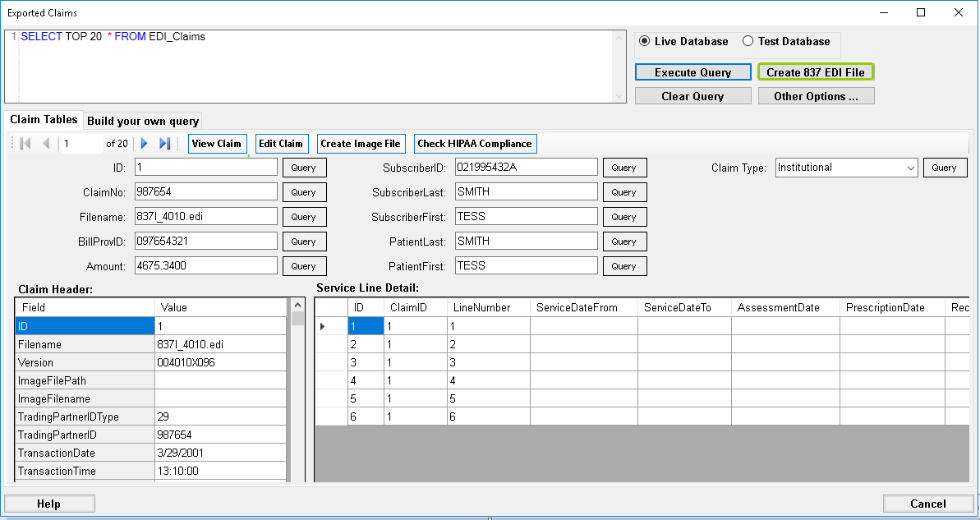980x520 pixels.
Task: Click Query button next to SubscriberFirst
Action: [x=624, y=217]
